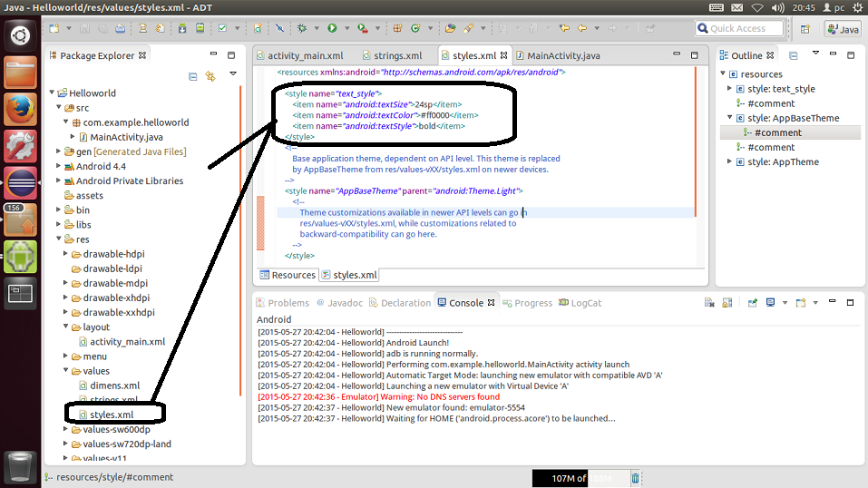Expand Android Private Libraries node

(58, 180)
